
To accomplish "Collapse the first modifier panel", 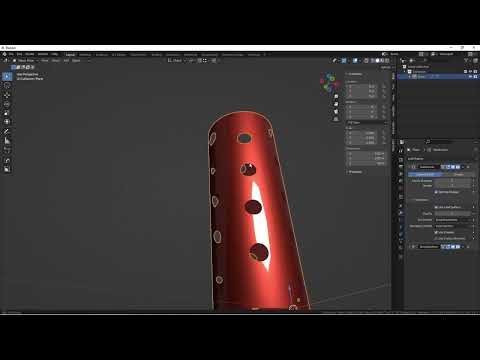I will point(410,167).
